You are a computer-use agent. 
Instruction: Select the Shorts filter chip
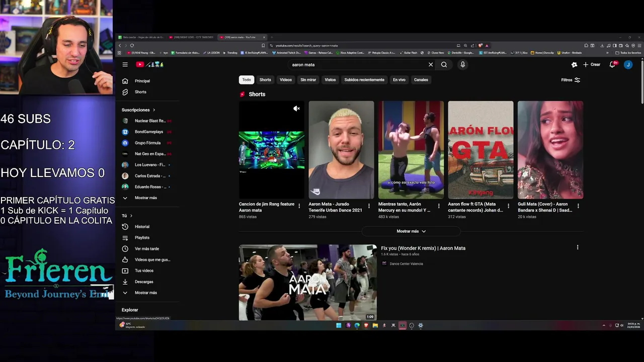[x=265, y=79]
